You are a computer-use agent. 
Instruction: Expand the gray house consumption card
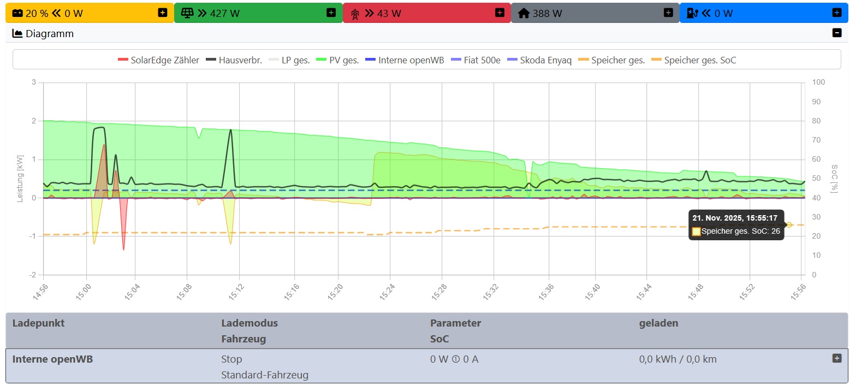pyautogui.click(x=668, y=13)
